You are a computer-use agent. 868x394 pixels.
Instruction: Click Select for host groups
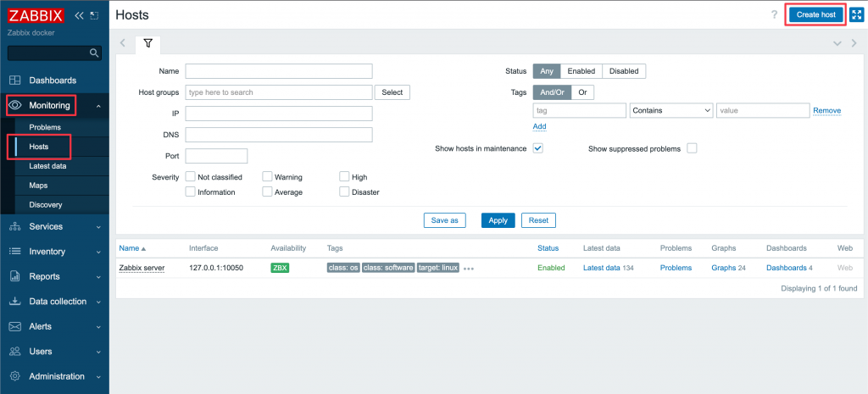click(392, 92)
